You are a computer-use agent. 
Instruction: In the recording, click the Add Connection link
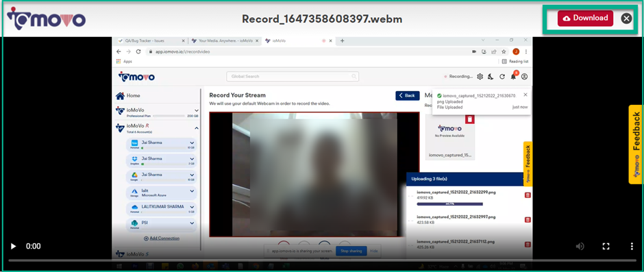click(162, 238)
